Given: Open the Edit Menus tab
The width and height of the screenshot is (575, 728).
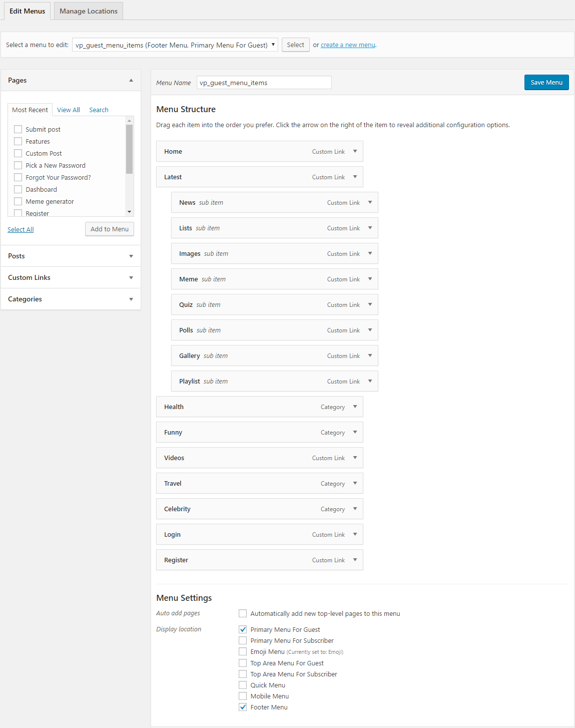Looking at the screenshot, I should 27,11.
